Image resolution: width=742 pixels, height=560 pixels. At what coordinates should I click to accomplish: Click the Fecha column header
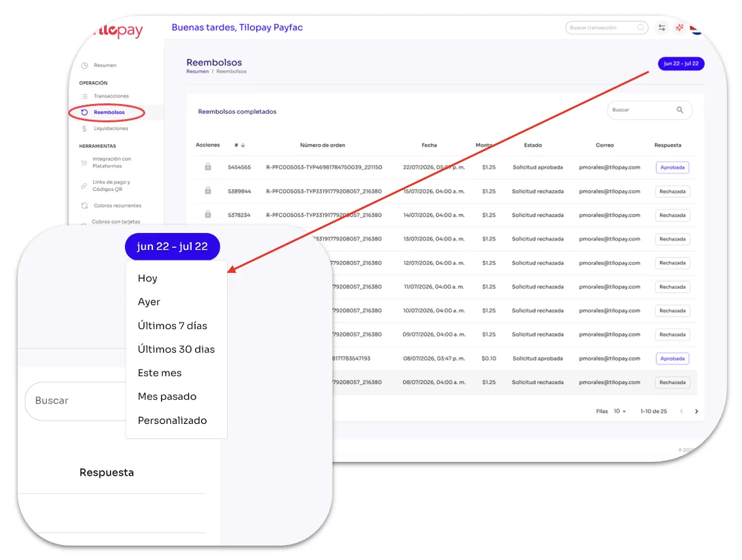pos(429,145)
